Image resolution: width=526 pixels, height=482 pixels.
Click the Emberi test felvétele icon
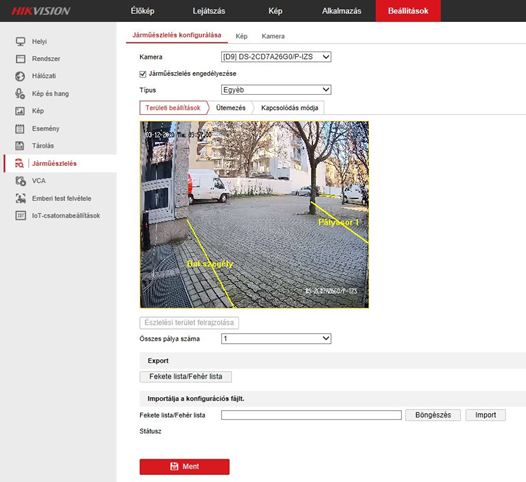(x=20, y=198)
